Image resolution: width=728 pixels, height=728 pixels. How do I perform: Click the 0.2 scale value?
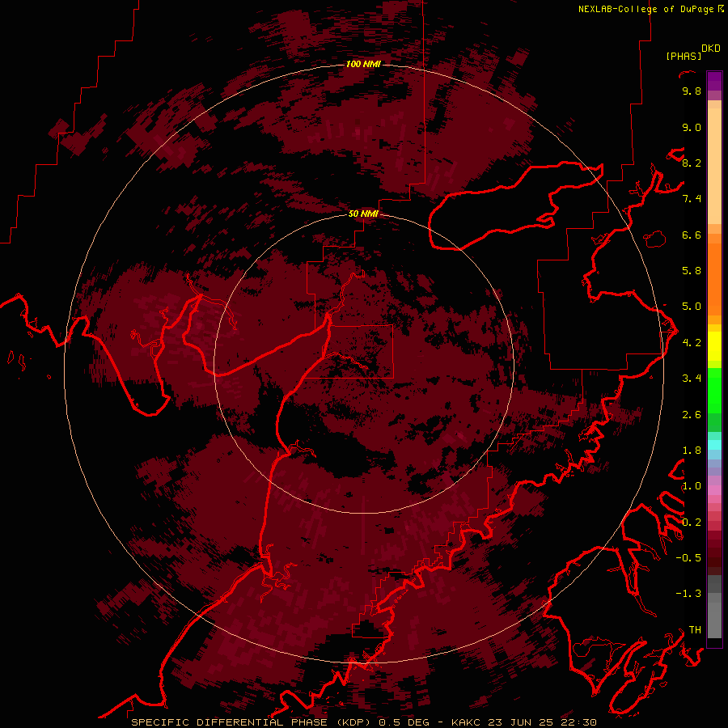pos(692,523)
